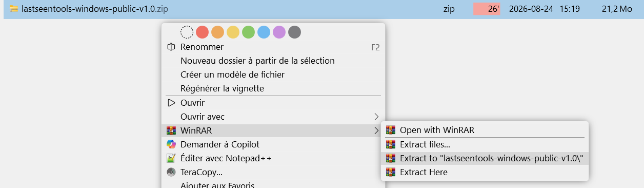This screenshot has height=188, width=644.
Task: Select Open with WinRAR in the submenu
Action: pos(485,130)
